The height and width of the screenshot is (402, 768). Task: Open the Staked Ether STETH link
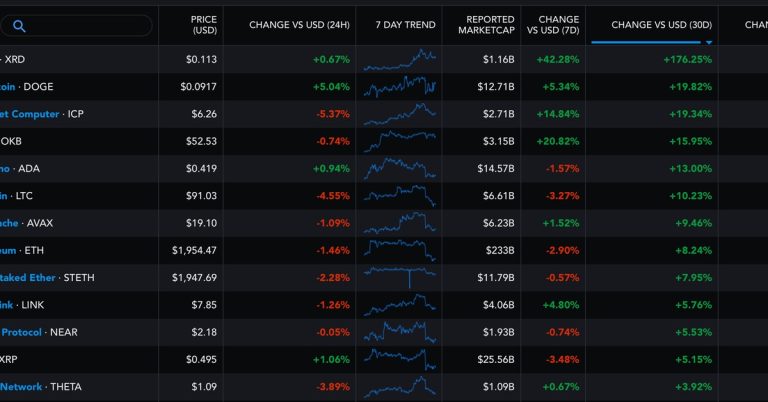point(28,277)
